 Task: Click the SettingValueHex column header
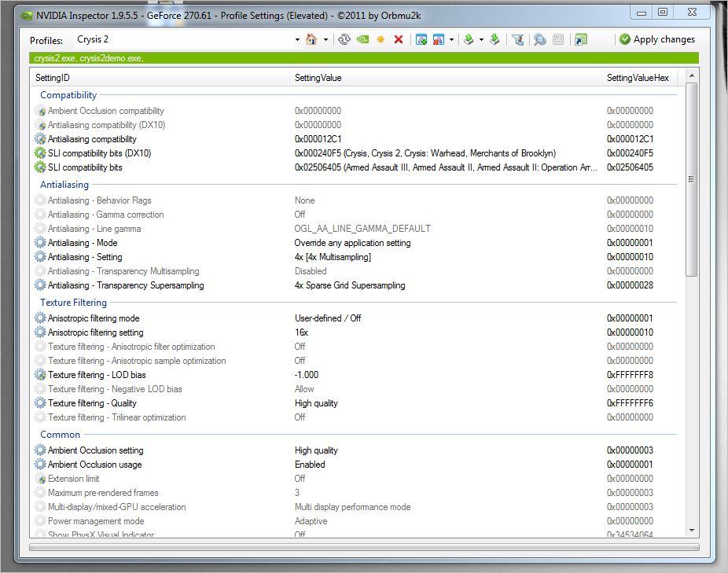[639, 78]
